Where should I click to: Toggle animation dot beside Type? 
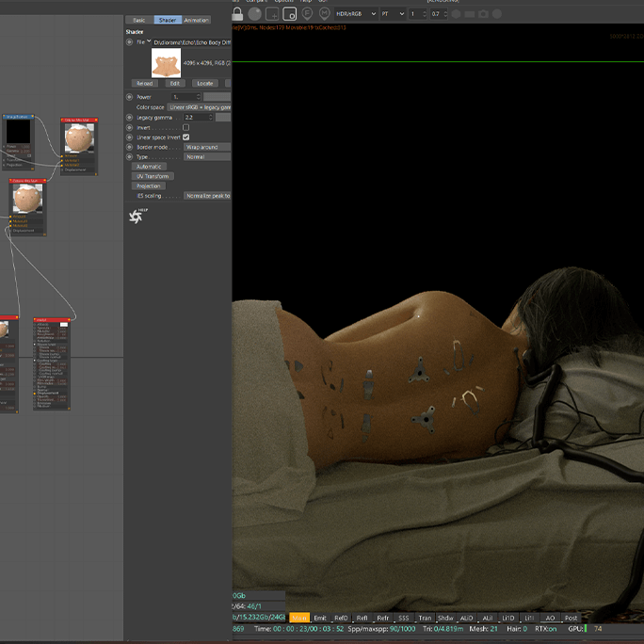(x=129, y=157)
